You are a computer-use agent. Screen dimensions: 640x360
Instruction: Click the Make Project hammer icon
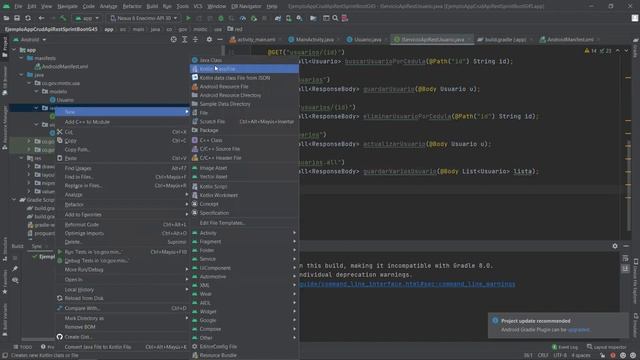tap(63, 18)
